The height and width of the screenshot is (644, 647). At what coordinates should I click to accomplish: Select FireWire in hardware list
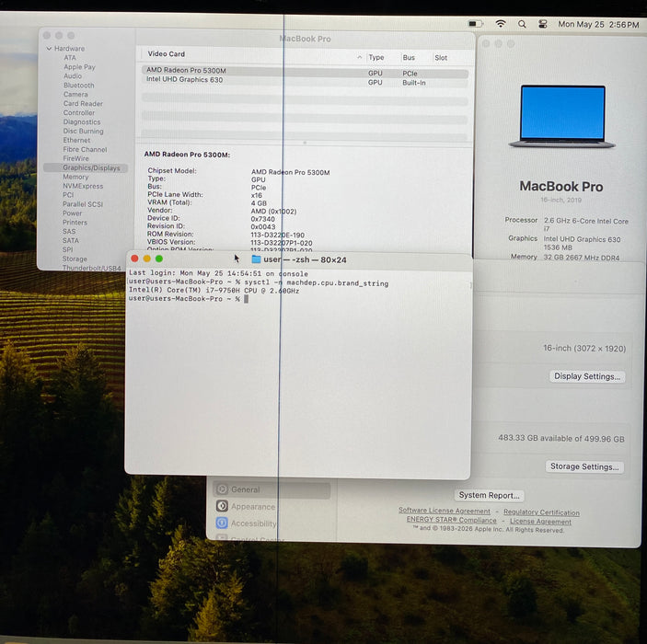point(75,158)
